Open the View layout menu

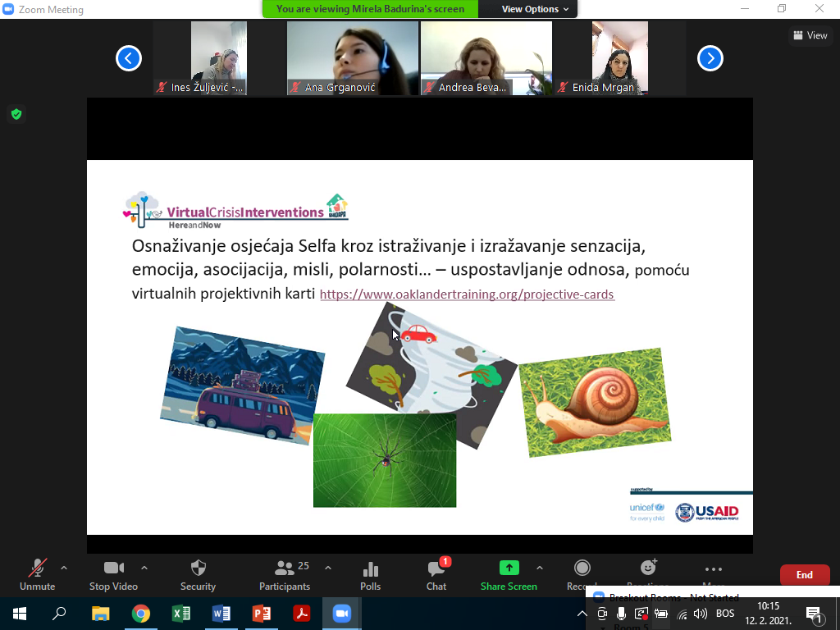(810, 35)
